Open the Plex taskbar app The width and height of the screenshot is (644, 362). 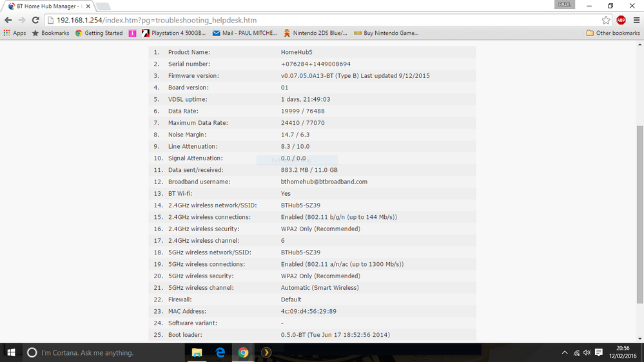[266, 352]
